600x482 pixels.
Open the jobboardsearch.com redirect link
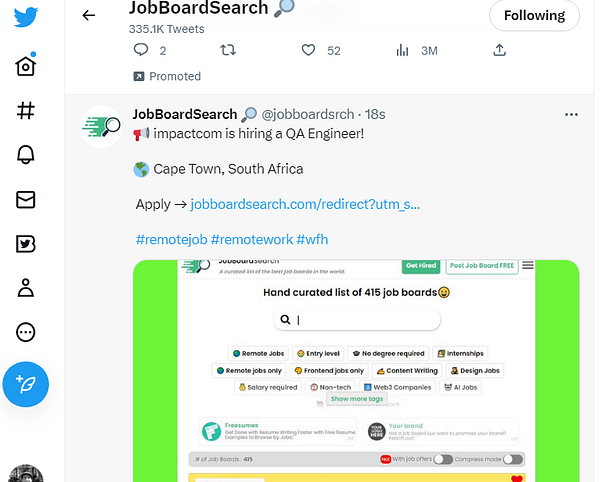click(305, 204)
